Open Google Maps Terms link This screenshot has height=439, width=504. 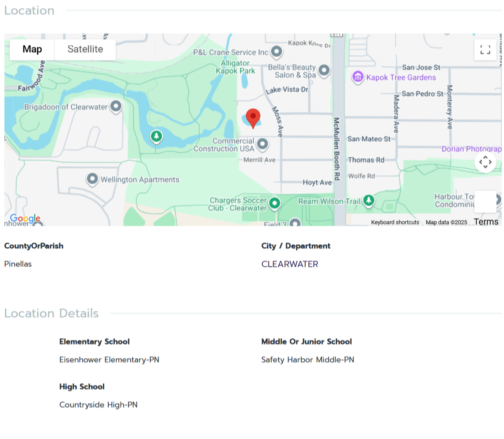486,222
